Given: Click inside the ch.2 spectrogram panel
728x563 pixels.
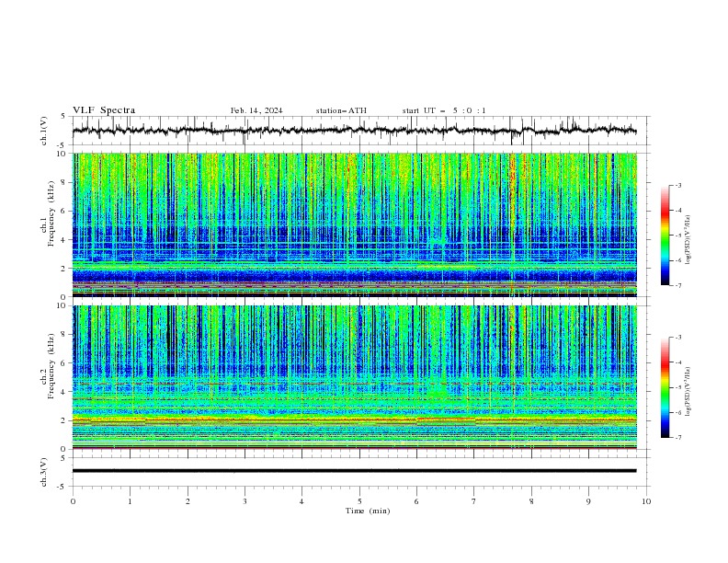Looking at the screenshot, I should click(x=354, y=377).
